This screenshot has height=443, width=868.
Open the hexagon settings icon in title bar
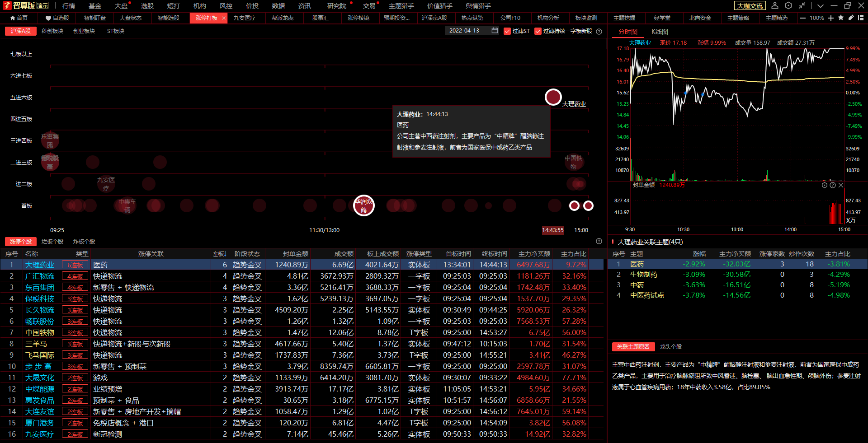(x=788, y=5)
